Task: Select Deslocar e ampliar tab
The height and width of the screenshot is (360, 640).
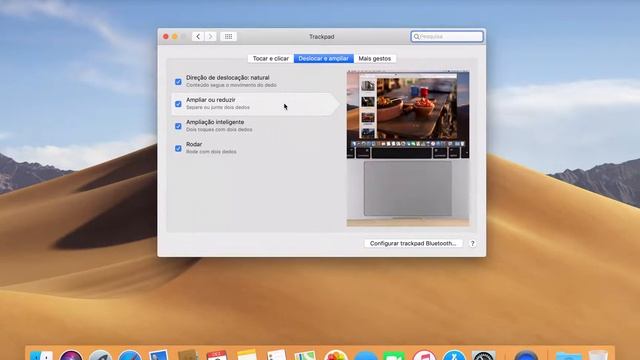Action: pos(323,58)
